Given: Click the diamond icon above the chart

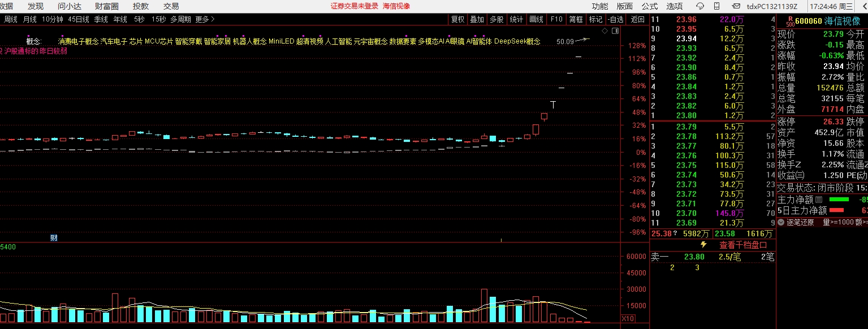Looking at the screenshot, I should (605, 29).
